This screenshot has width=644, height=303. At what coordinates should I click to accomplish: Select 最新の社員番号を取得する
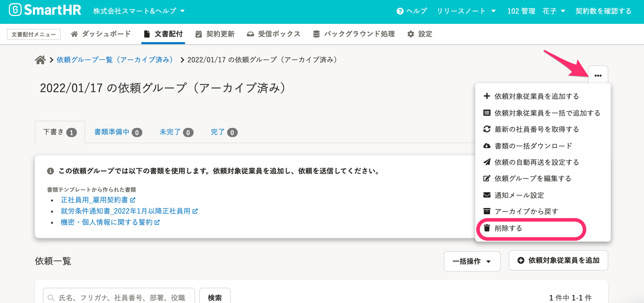543,129
